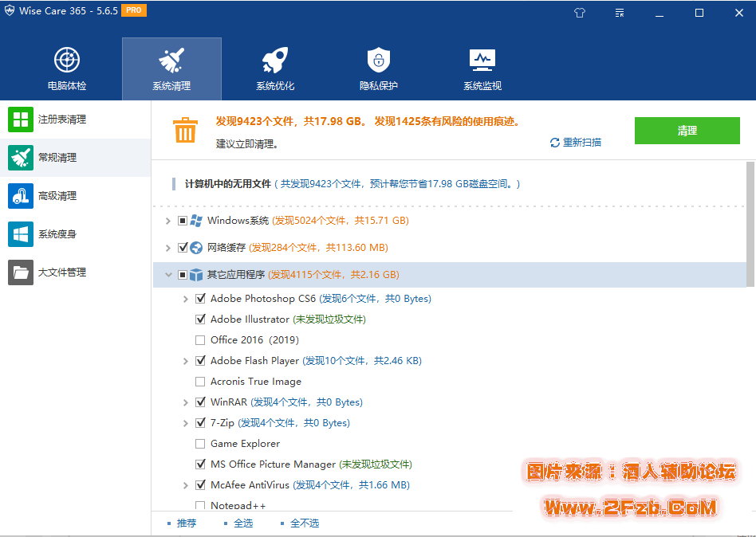Expand Adobe Flash Player entry
Screen dimensions: 756x537
click(186, 361)
